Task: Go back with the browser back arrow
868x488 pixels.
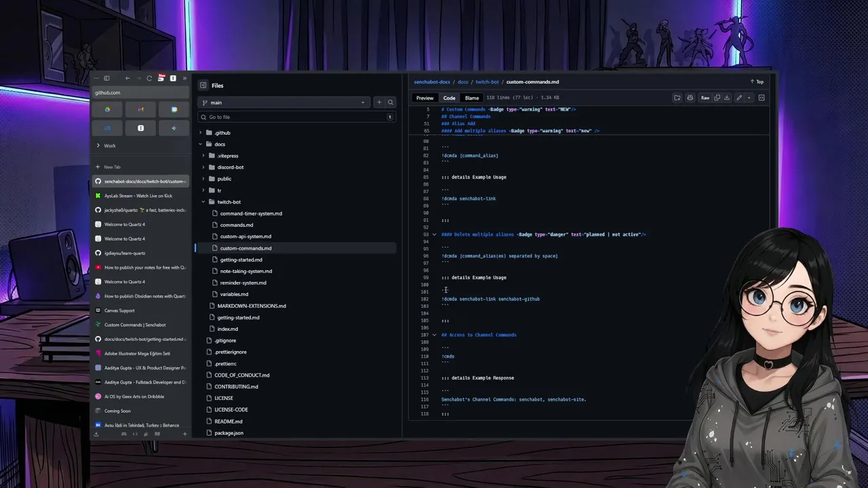Action: coord(127,78)
